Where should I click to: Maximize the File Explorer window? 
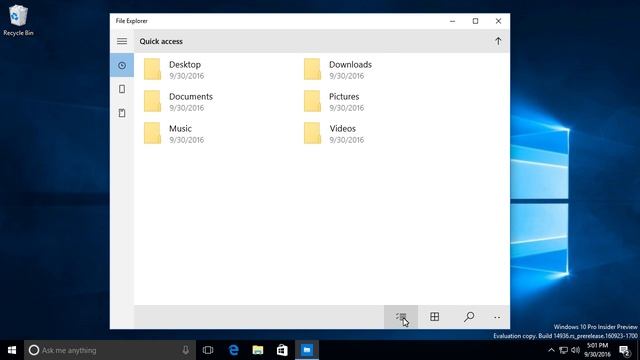click(x=475, y=21)
